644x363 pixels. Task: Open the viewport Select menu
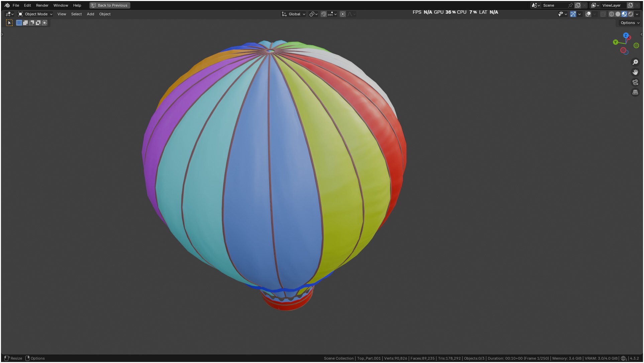[x=76, y=14]
